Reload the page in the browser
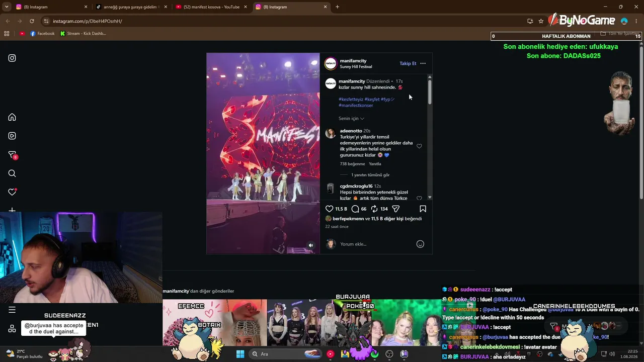The image size is (644, 362). (x=32, y=21)
